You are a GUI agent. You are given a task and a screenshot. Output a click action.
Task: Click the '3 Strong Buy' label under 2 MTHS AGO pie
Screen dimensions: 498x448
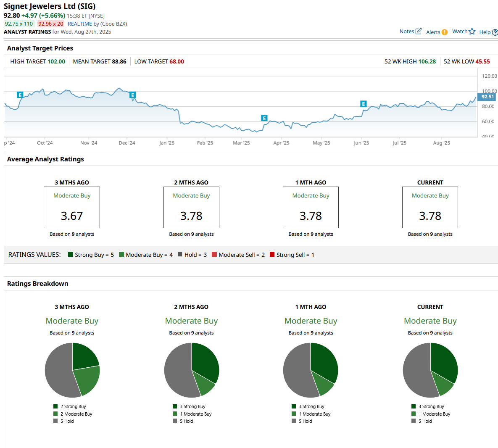click(x=192, y=406)
